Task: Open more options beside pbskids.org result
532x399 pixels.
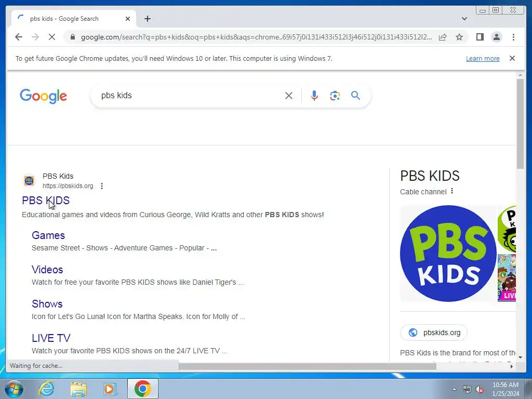Action: 102,186
